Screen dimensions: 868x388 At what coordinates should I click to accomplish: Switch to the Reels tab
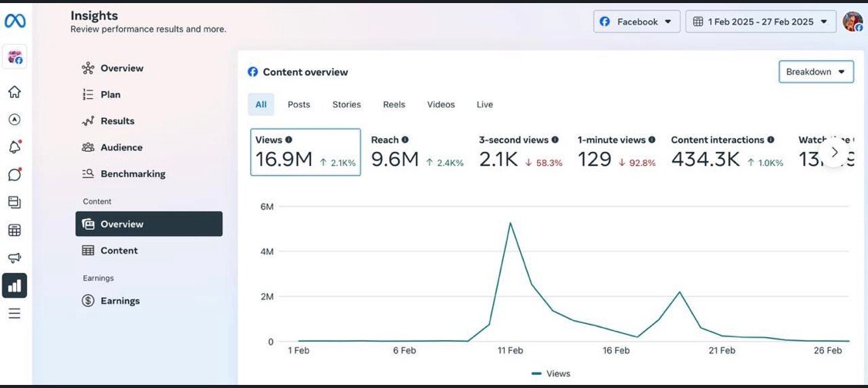(394, 105)
